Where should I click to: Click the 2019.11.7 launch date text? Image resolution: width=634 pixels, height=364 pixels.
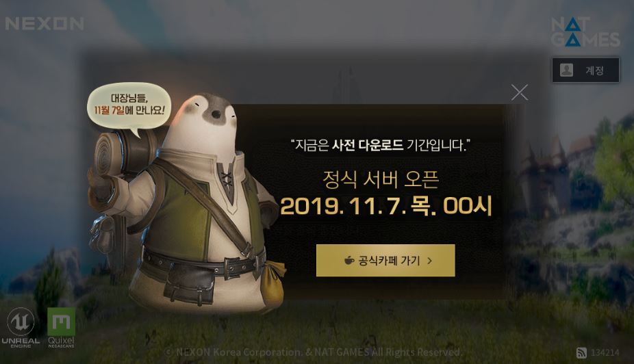(385, 206)
